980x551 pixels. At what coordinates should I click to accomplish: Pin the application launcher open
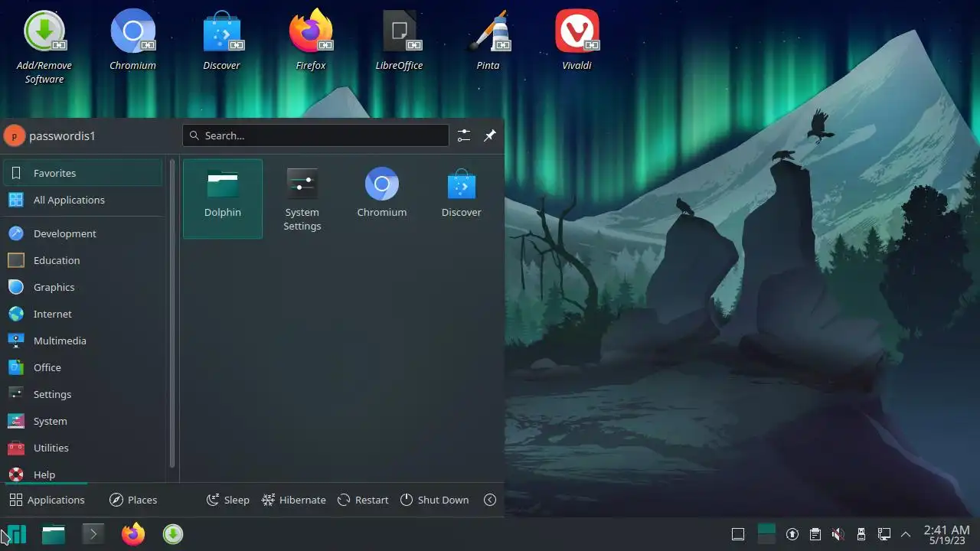[490, 135]
